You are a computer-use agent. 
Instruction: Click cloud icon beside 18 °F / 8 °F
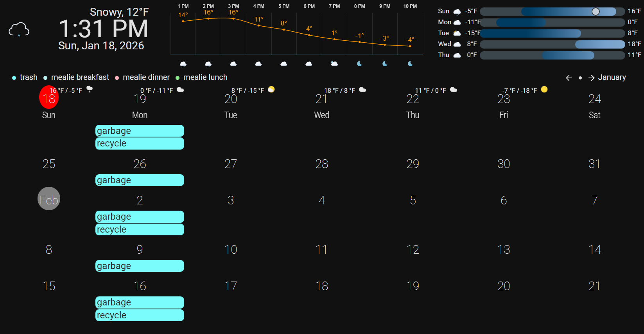pos(362,90)
